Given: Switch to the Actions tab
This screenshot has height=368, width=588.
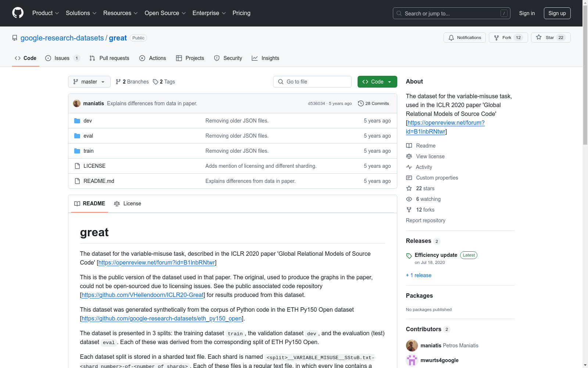Looking at the screenshot, I should (x=153, y=58).
